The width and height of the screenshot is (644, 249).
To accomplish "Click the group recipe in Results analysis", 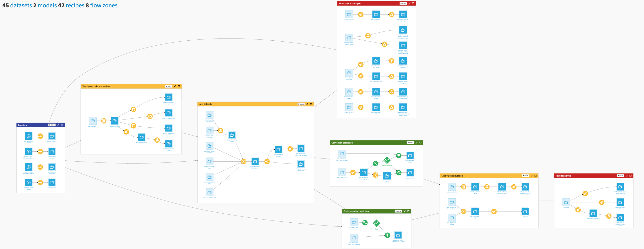I will coord(609,216).
